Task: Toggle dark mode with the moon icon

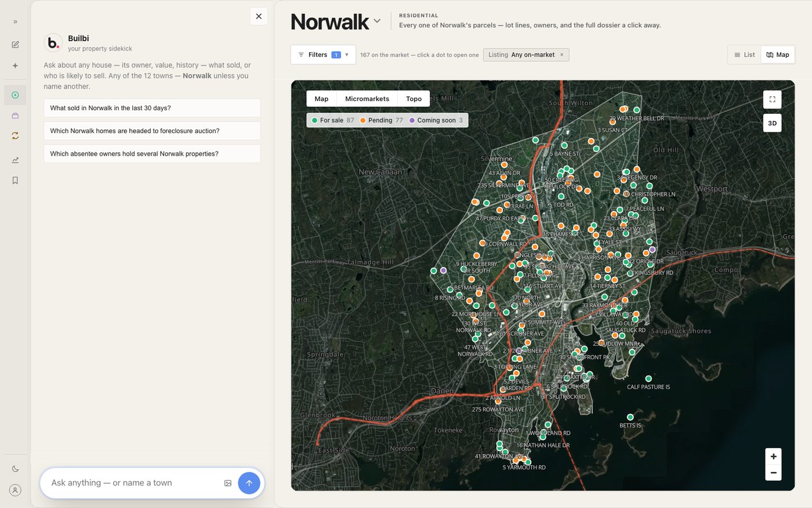Action: [15, 469]
